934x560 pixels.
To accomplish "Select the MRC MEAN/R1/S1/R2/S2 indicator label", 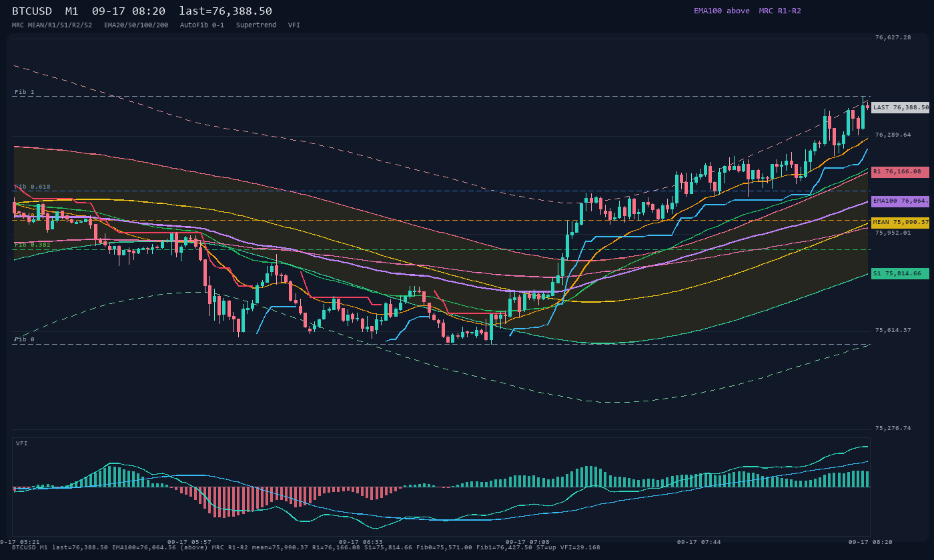I will (x=52, y=25).
